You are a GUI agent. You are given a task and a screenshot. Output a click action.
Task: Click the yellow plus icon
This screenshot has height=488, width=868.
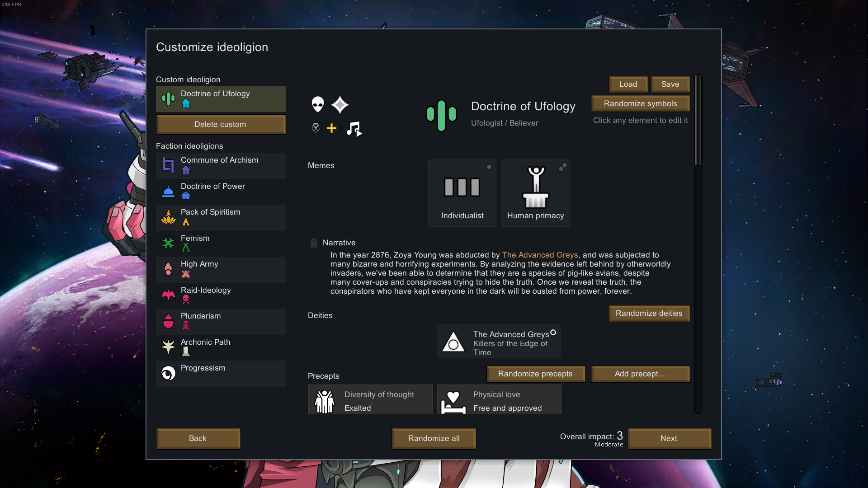pos(331,128)
